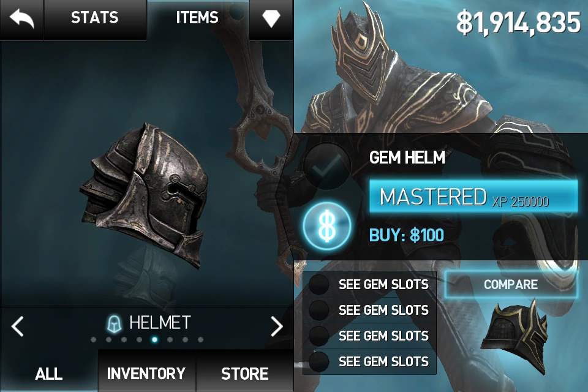Screen dimensions: 588x392
Task: Click the Compare button
Action: [x=511, y=285]
